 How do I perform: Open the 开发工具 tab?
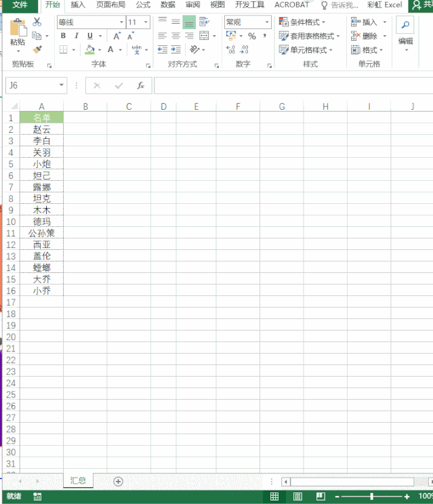249,5
